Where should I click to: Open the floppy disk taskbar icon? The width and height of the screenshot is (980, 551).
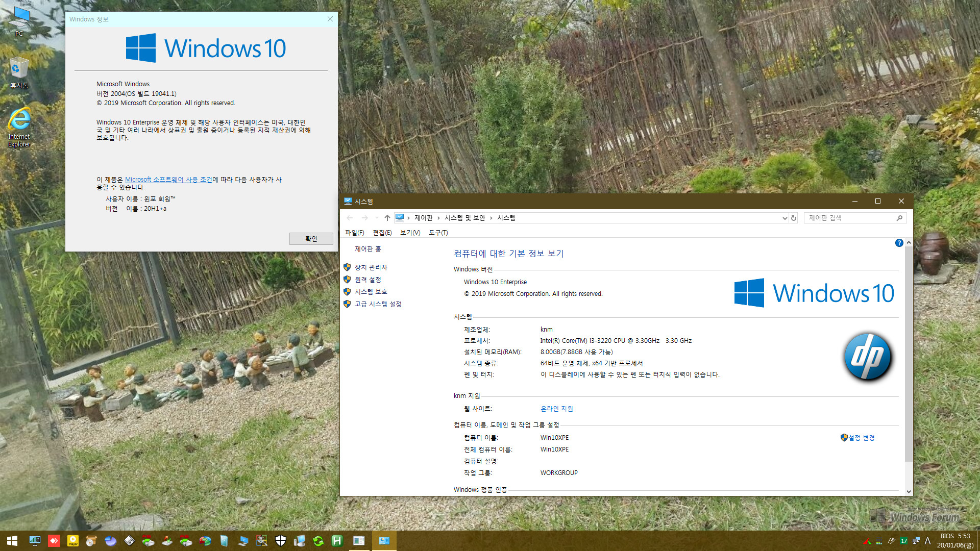pyautogui.click(x=130, y=541)
